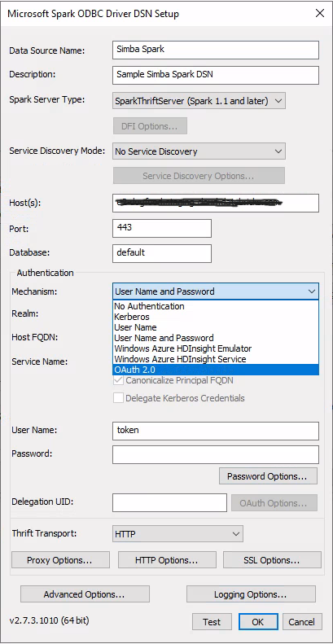This screenshot has width=333, height=644.
Task: Select Windows Azure HDInsight Service option
Action: [216, 359]
